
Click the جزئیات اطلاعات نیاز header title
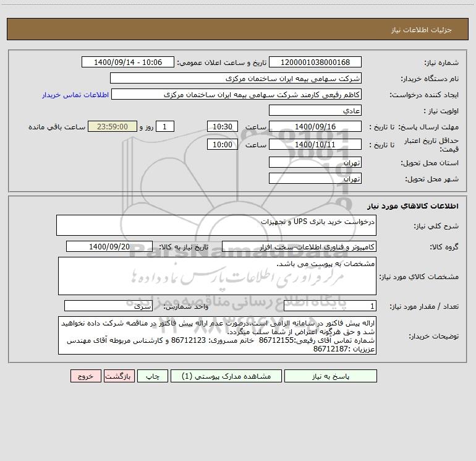point(422,30)
